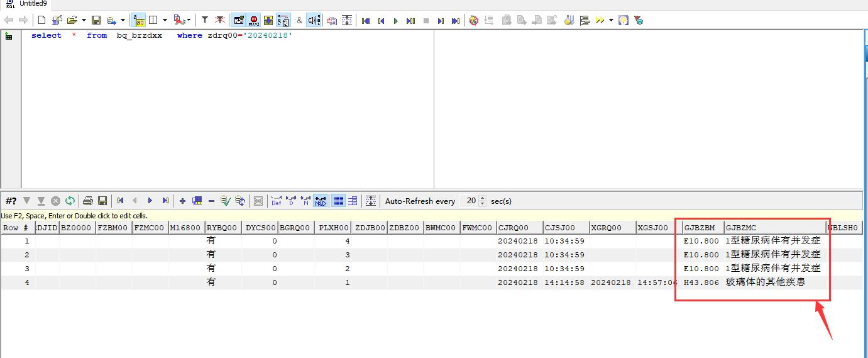Go to the next record with the blue arrow
The width and height of the screenshot is (868, 358).
[x=150, y=201]
